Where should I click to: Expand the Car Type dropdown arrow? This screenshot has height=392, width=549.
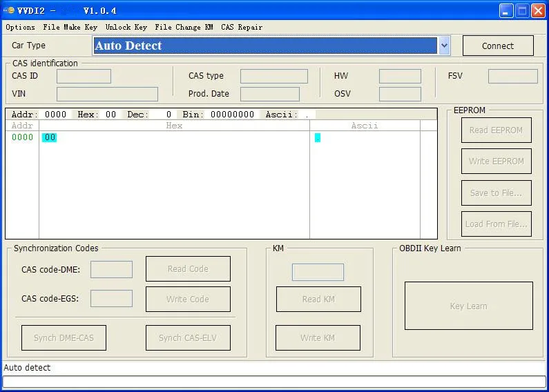click(444, 46)
